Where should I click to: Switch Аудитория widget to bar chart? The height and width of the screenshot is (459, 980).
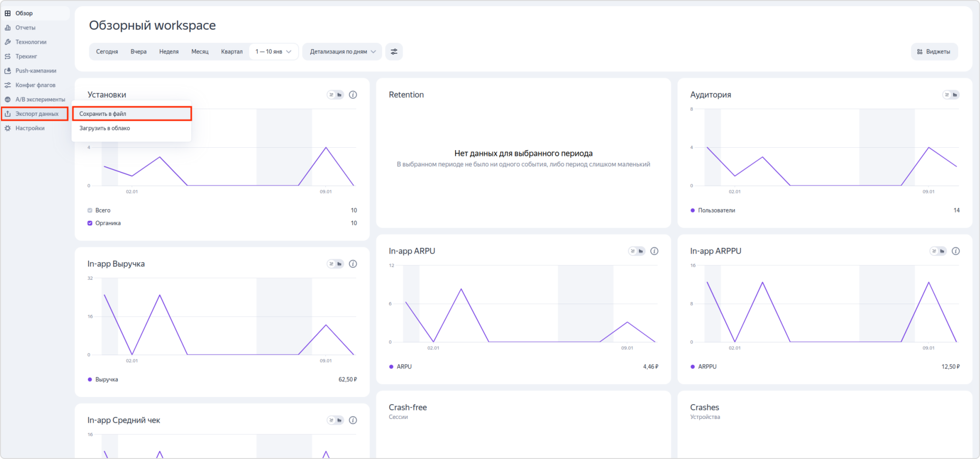click(955, 95)
